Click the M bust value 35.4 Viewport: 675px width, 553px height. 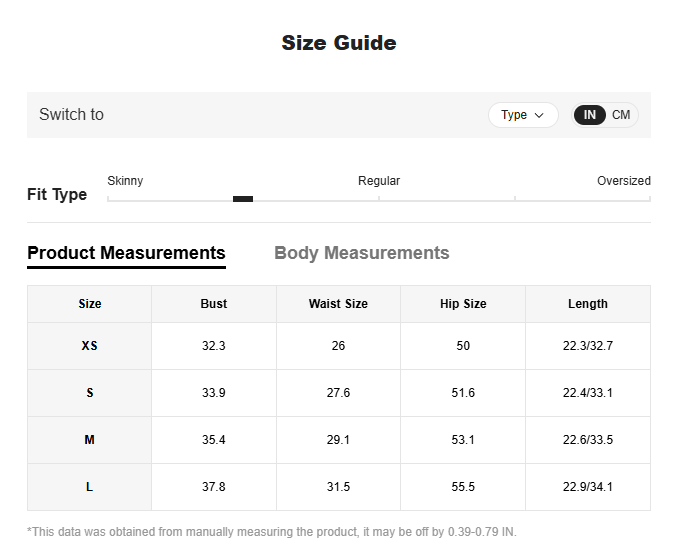(x=214, y=440)
